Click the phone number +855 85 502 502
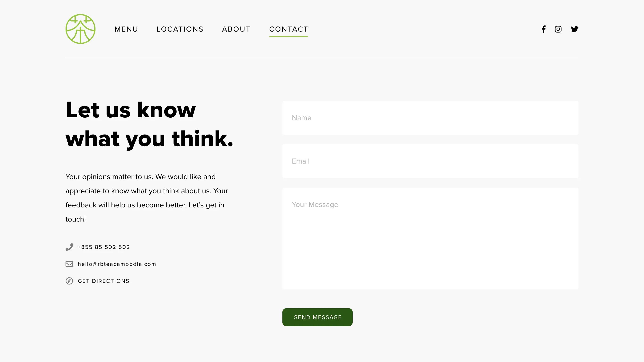The image size is (644, 362). [x=103, y=247]
